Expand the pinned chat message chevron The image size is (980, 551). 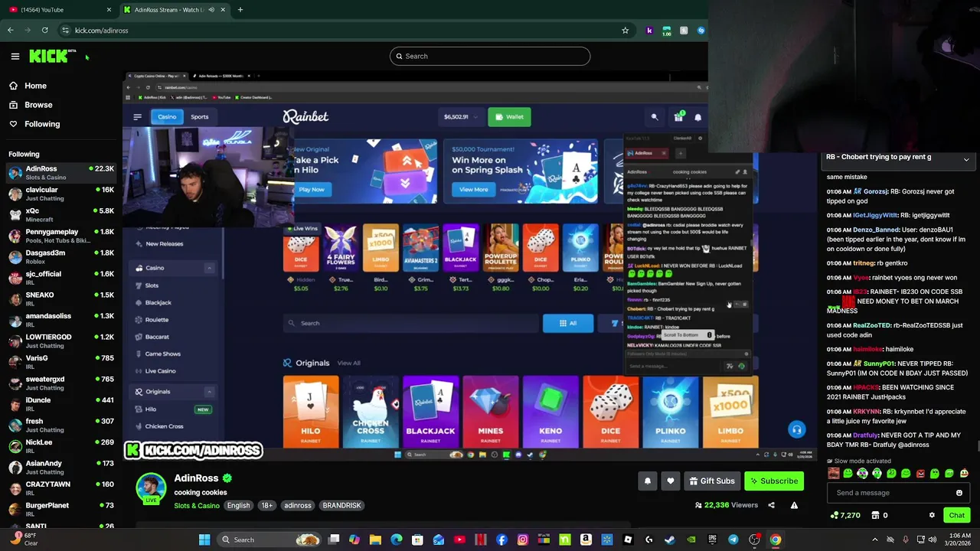pyautogui.click(x=966, y=160)
